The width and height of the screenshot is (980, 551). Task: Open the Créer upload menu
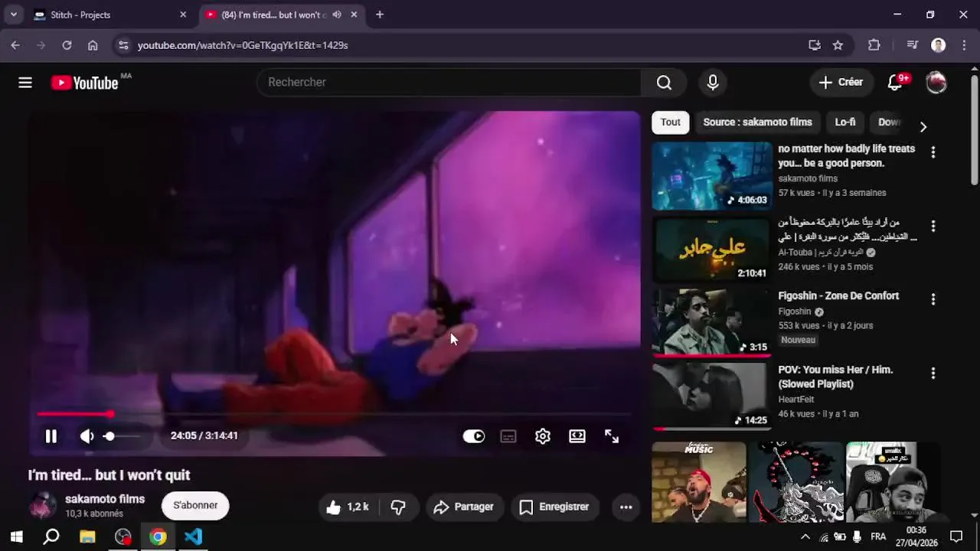tap(841, 83)
